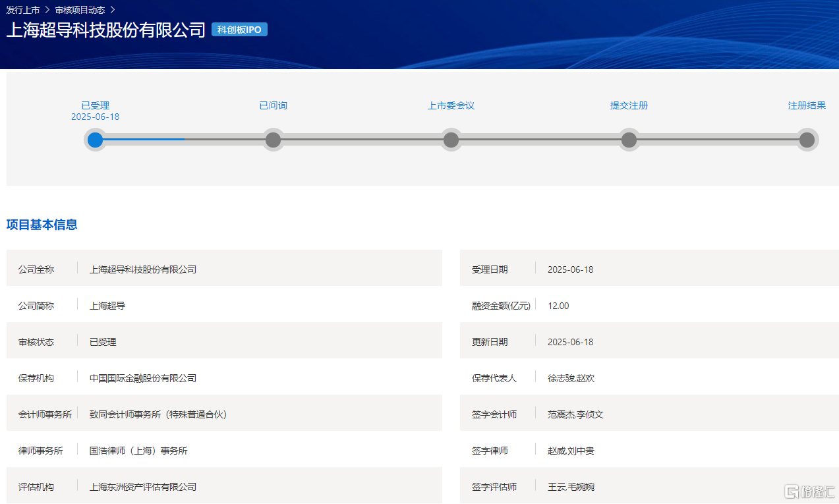Click the 受理日期 value 2025-06-18
Image resolution: width=839 pixels, height=504 pixels.
[x=571, y=269]
